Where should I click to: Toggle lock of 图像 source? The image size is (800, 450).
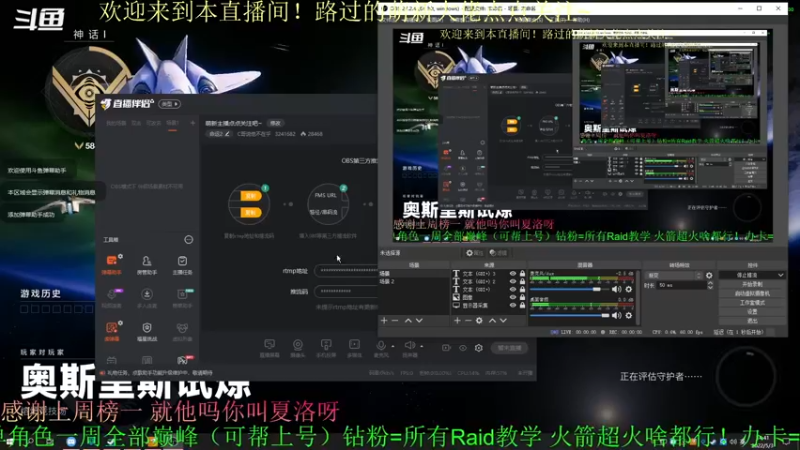[x=522, y=297]
